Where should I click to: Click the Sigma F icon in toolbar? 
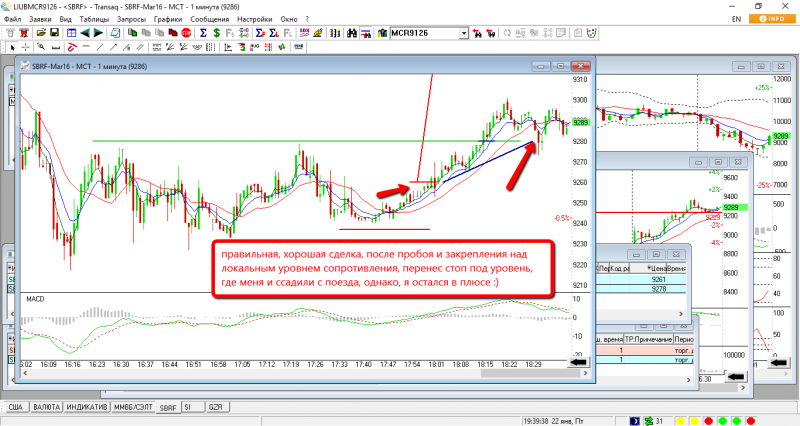[x=260, y=33]
